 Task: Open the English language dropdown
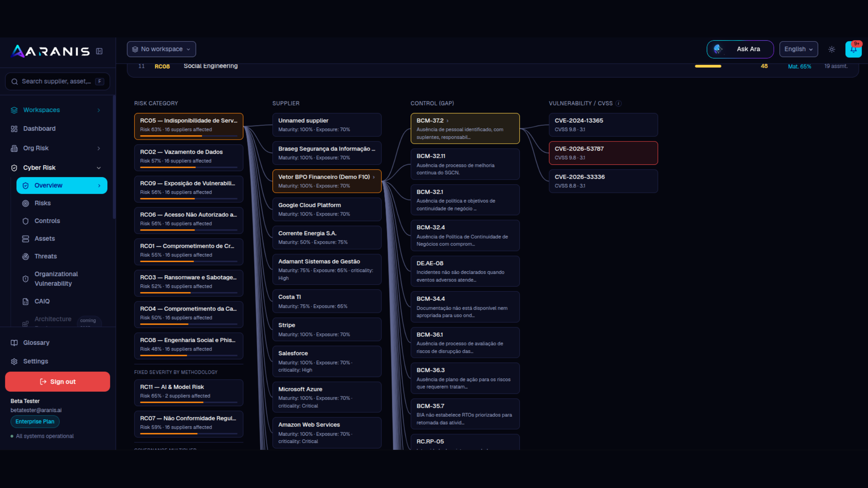799,49
